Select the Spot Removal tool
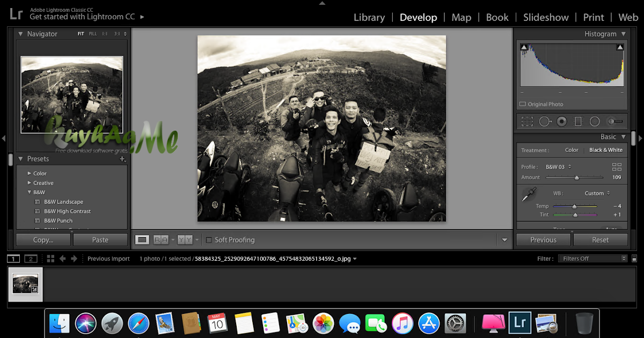 pos(546,122)
